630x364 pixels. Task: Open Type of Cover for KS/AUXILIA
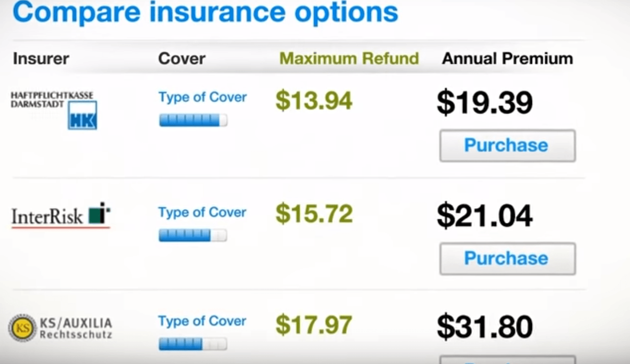click(202, 321)
